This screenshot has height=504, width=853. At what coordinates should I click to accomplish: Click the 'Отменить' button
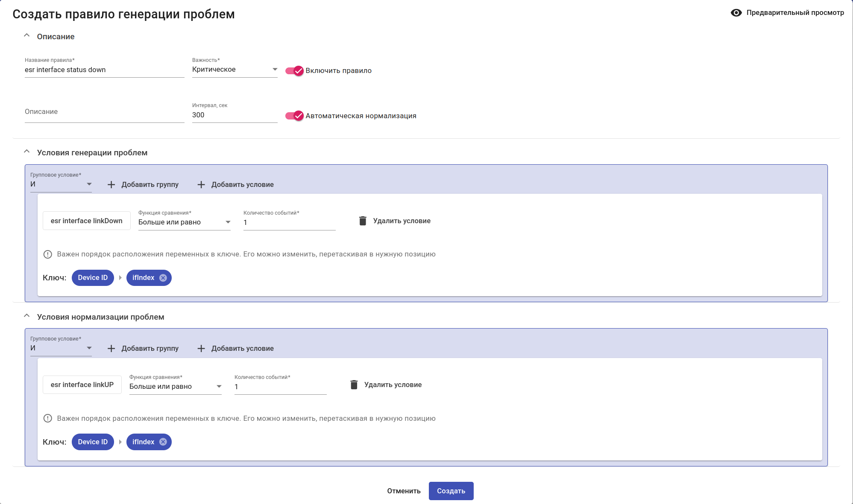[404, 491]
